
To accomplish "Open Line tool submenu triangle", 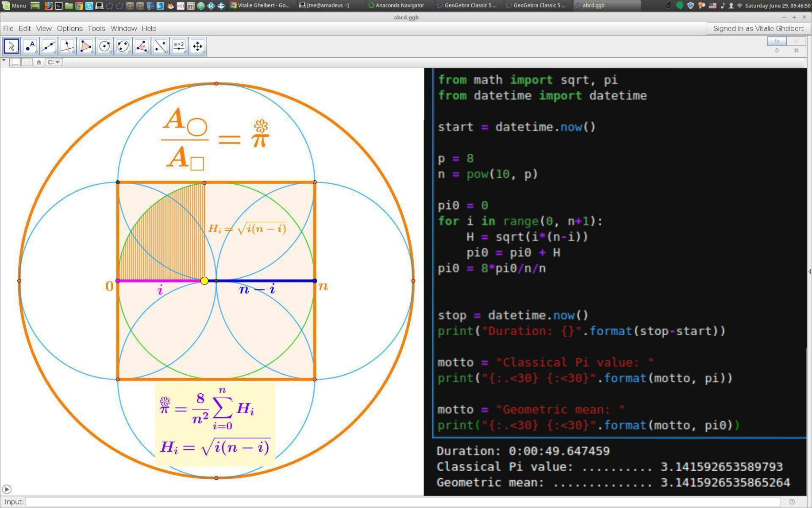I will (x=55, y=52).
